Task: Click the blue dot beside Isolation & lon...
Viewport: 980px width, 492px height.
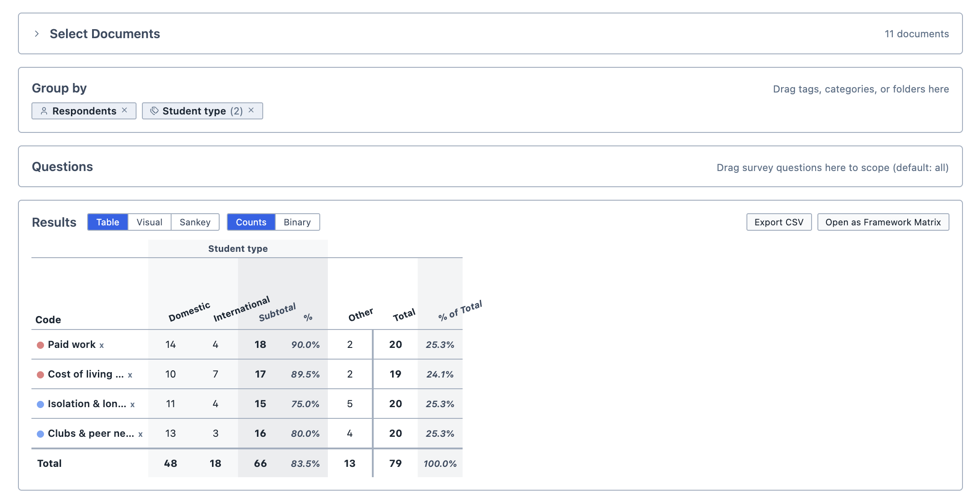Action: (40, 404)
